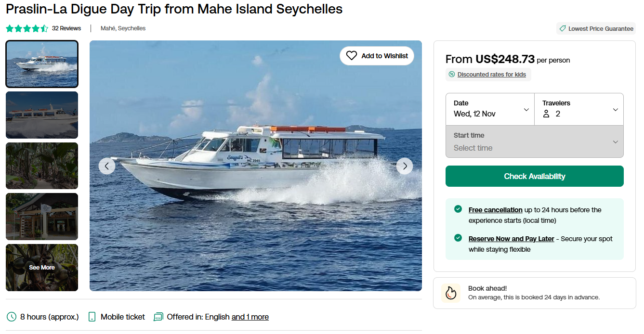Click the star rating icons

point(27,28)
